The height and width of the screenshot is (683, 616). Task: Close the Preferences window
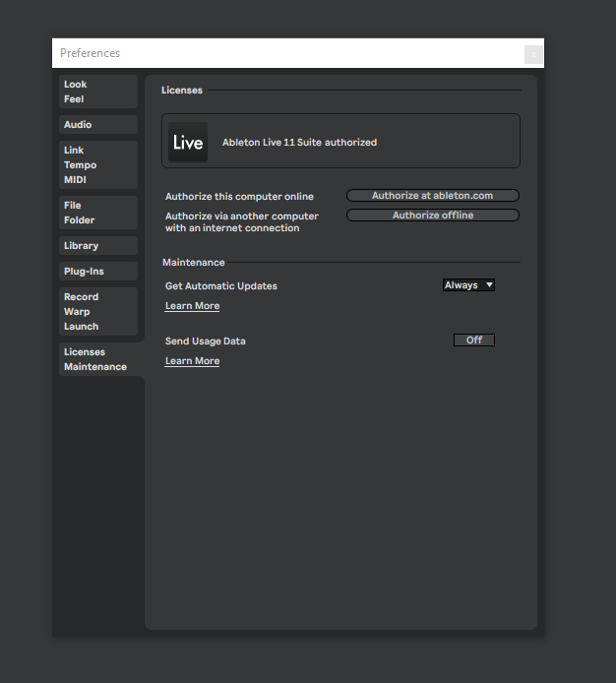click(x=533, y=54)
